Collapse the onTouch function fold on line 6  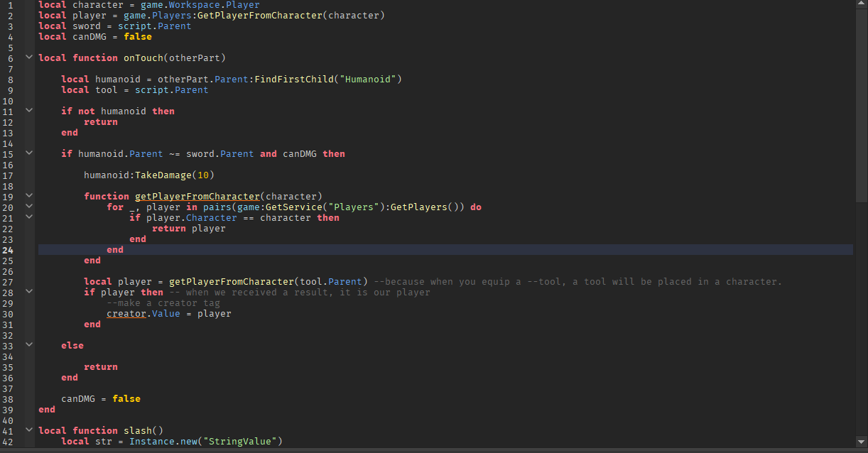tap(28, 57)
